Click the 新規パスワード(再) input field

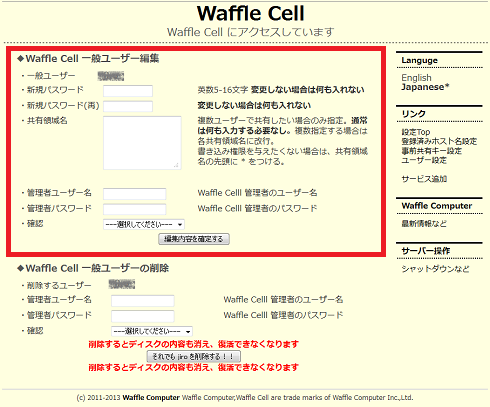(x=128, y=106)
